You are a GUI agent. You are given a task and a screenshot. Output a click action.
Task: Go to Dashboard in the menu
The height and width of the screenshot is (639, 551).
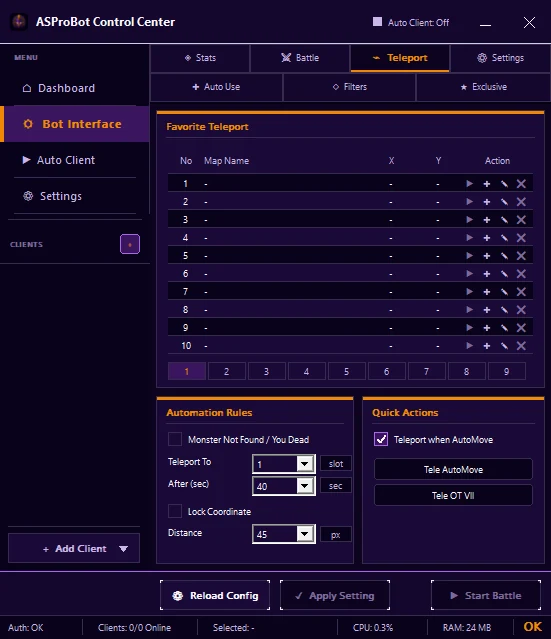75,88
